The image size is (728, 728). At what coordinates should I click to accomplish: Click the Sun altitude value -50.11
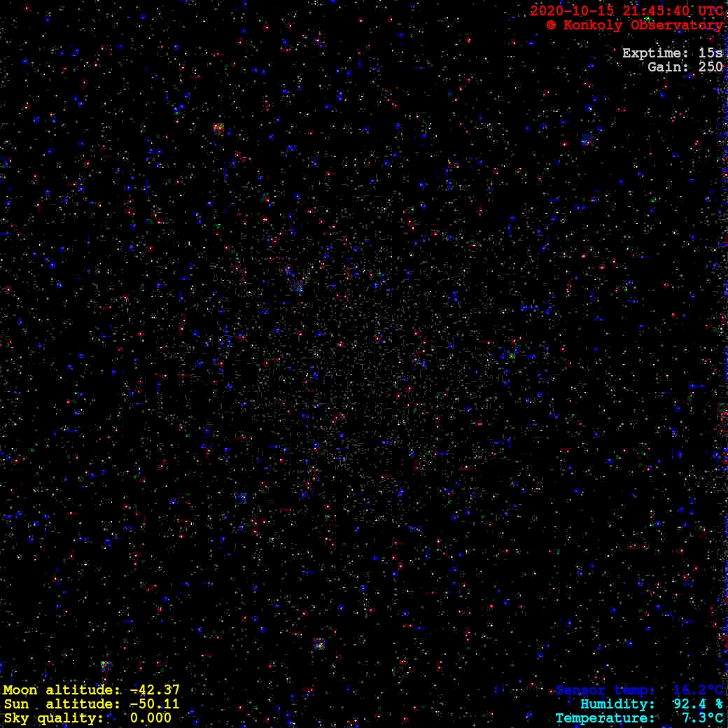(155, 704)
